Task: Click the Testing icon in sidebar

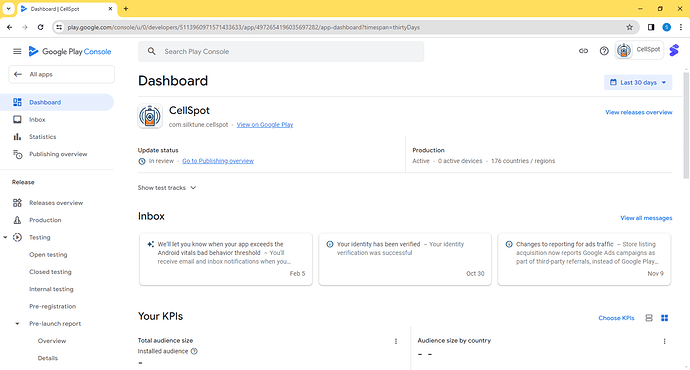Action: coord(17,237)
